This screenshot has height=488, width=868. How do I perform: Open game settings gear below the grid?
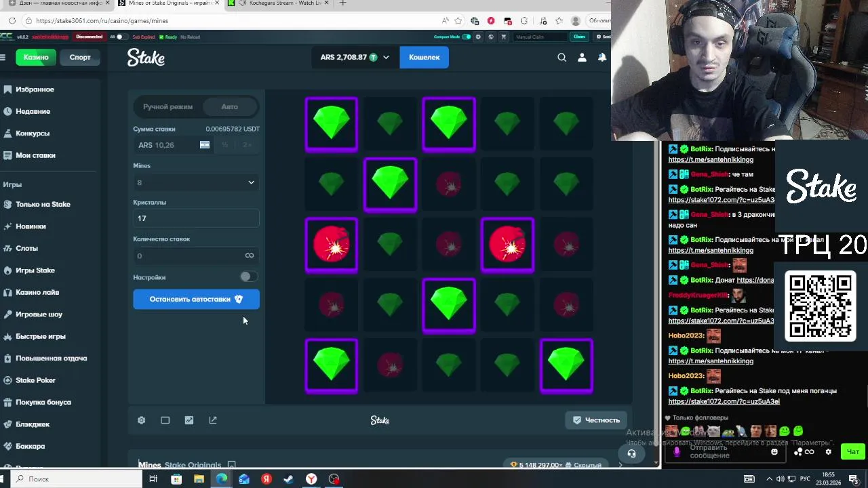141,420
